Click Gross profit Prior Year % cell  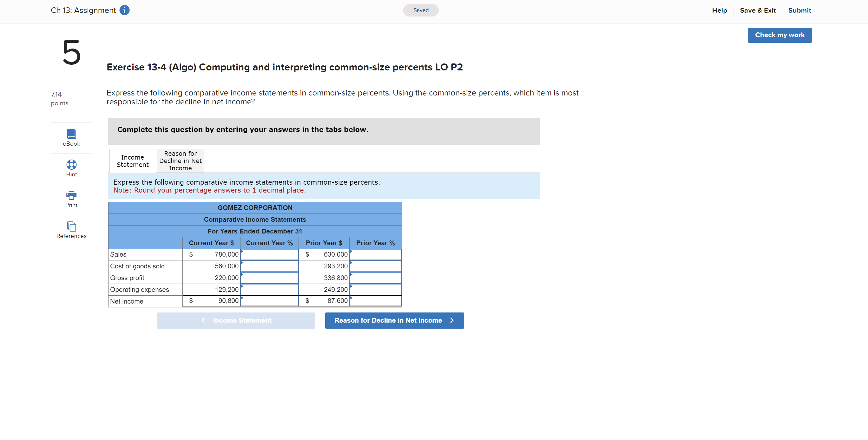coord(375,278)
